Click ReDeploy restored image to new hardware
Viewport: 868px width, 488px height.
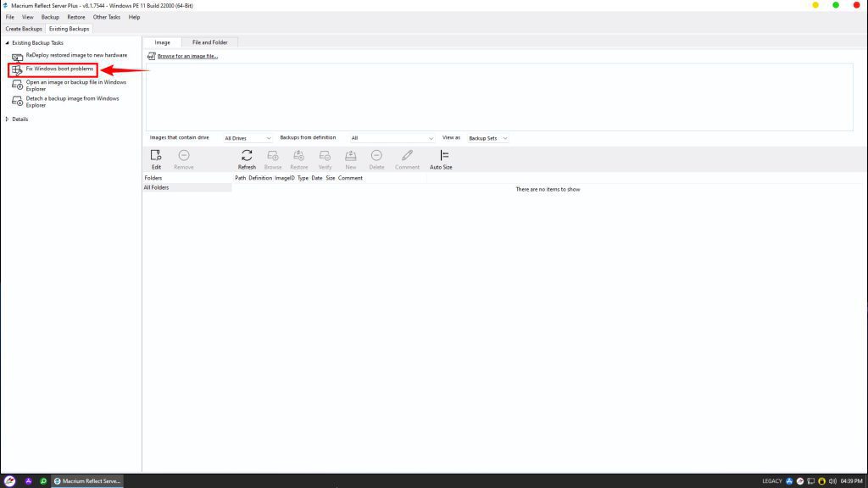pyautogui.click(x=76, y=55)
